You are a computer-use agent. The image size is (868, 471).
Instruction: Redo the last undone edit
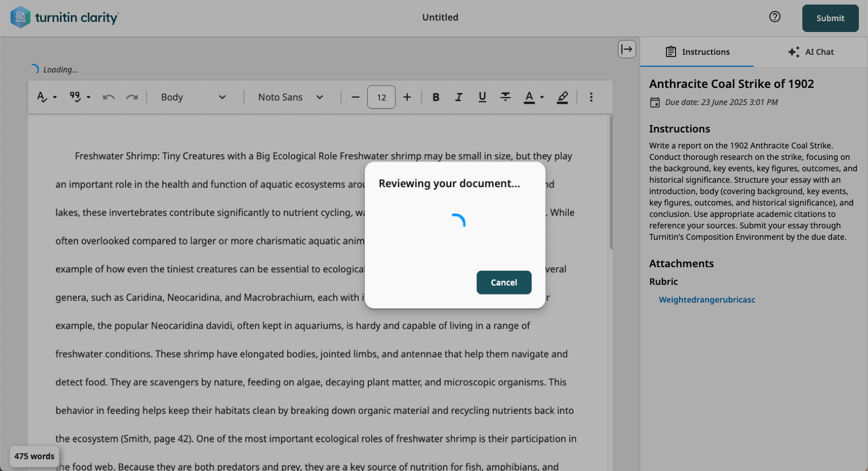click(132, 97)
